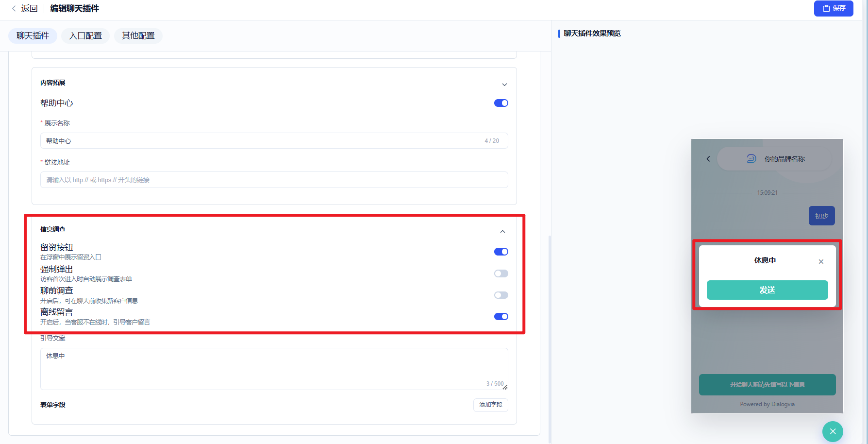
Task: Collapse the 信息调查 section chevron
Action: click(502, 231)
